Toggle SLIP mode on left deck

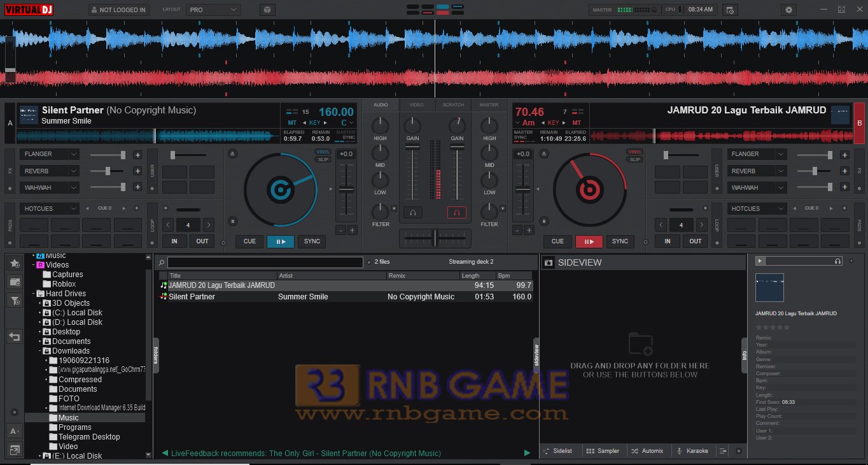[x=323, y=159]
